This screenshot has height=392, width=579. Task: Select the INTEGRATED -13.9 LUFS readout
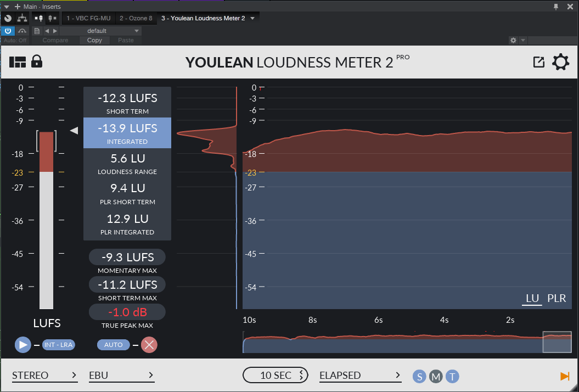click(x=127, y=133)
